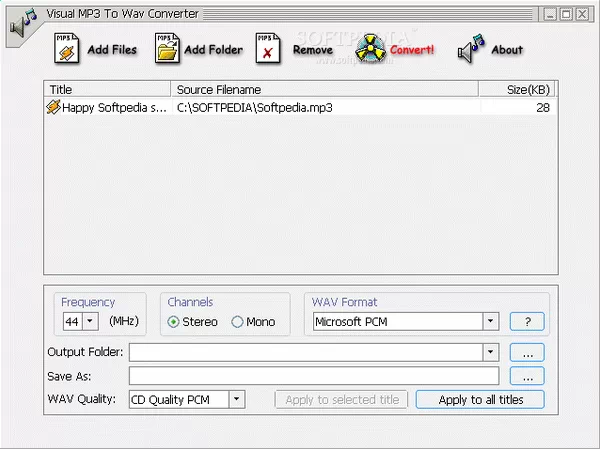Image resolution: width=600 pixels, height=449 pixels.
Task: Select the Mono channel option
Action: [x=237, y=322]
